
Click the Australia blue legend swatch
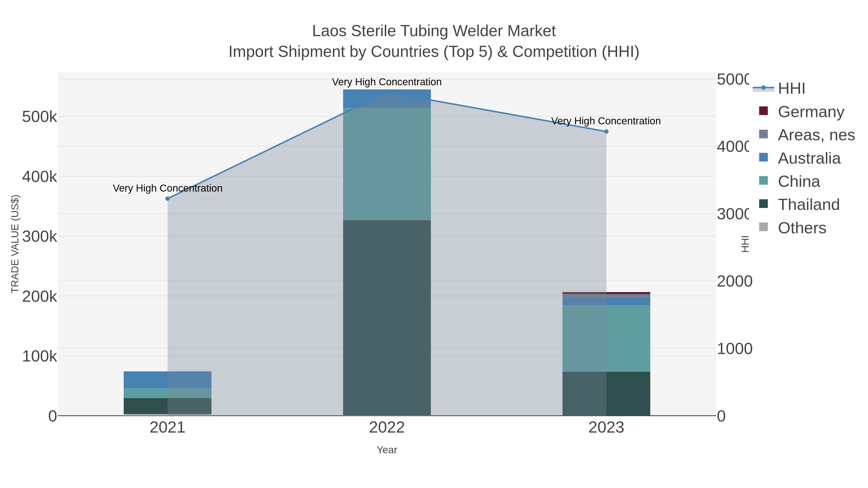click(x=764, y=157)
